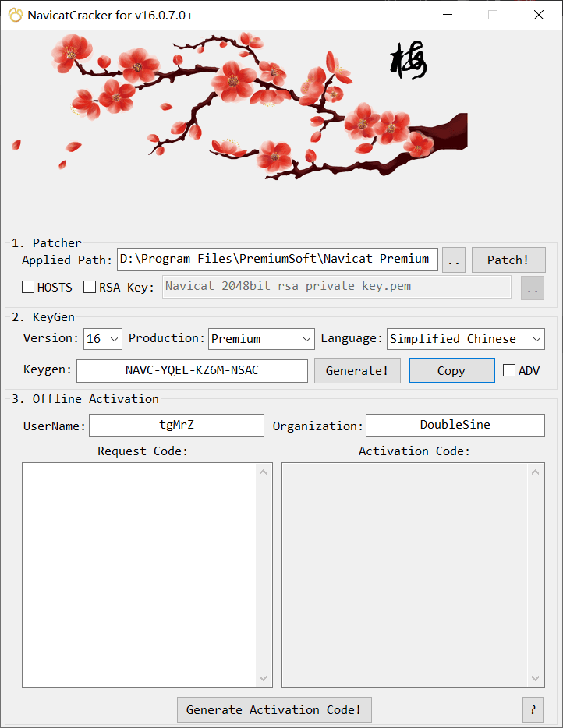The width and height of the screenshot is (563, 728).
Task: Select the Keygen serial field NAVC-YQEL-KZ6M-NSAC
Action: [192, 370]
